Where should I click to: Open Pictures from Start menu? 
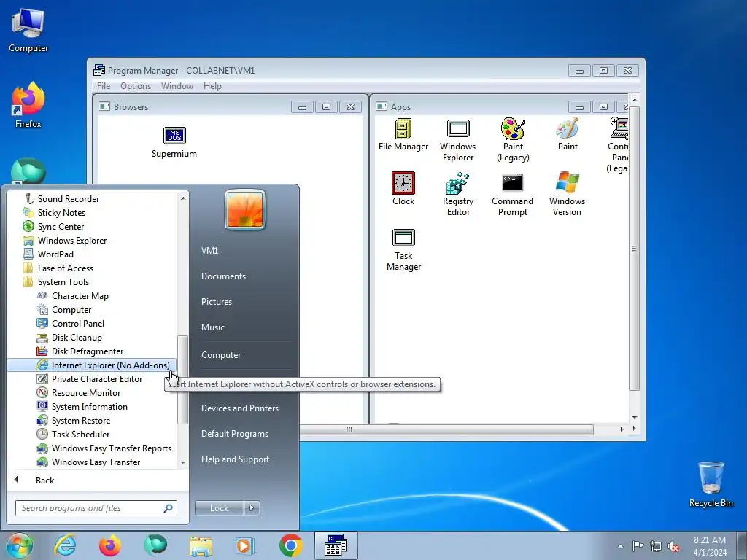pyautogui.click(x=216, y=302)
